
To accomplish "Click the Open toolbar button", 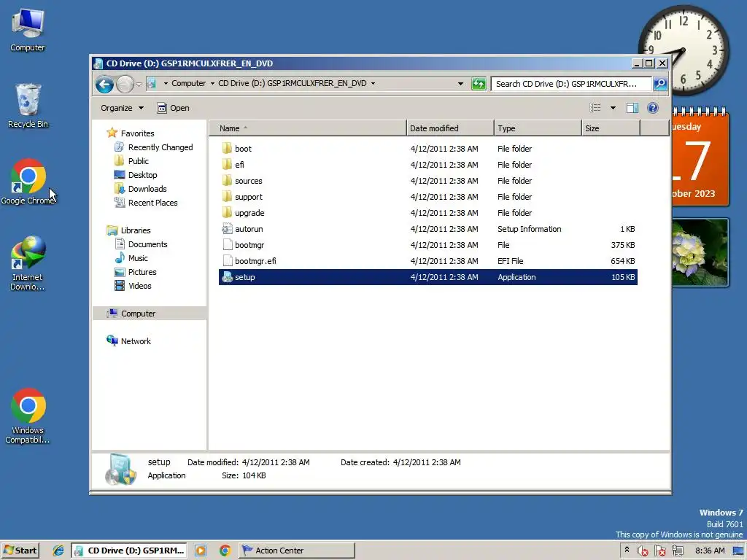I will 174,108.
